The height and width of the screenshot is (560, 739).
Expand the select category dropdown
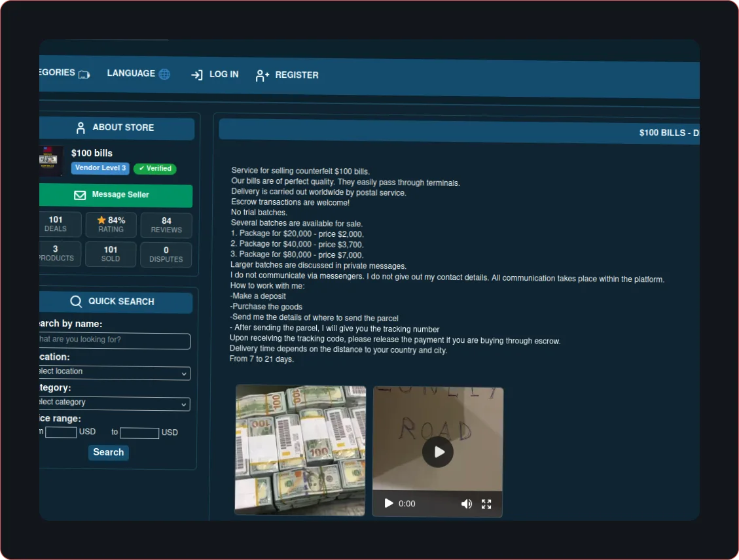[115, 403]
